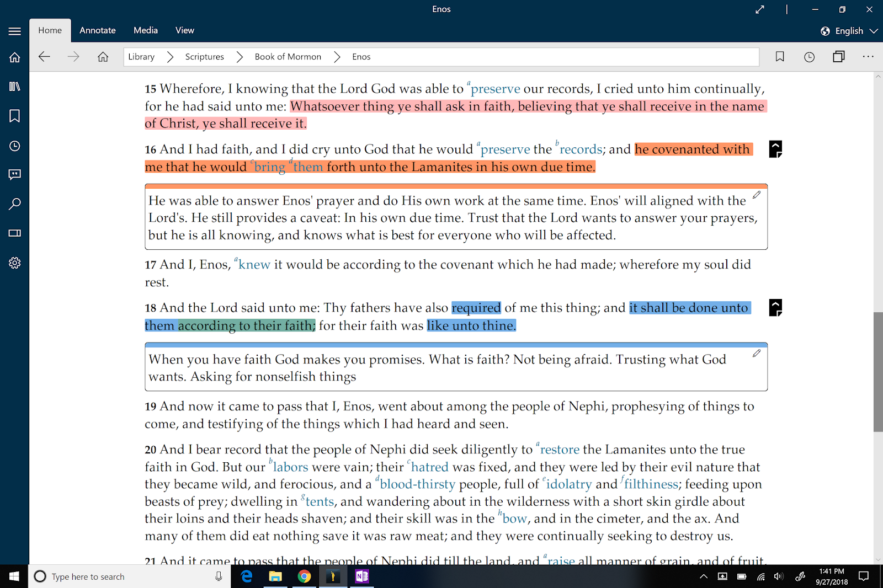Switch to the Home tab
The image size is (883, 588).
(50, 30)
